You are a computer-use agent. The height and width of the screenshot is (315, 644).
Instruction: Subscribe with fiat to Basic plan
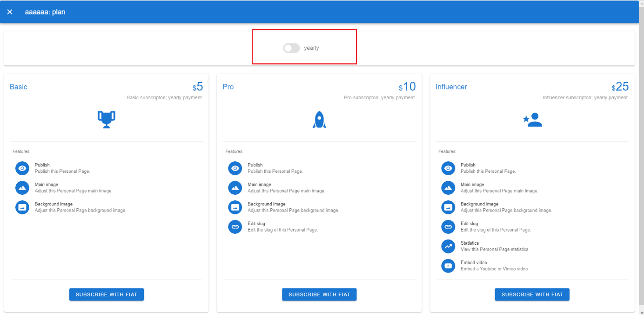(x=107, y=294)
